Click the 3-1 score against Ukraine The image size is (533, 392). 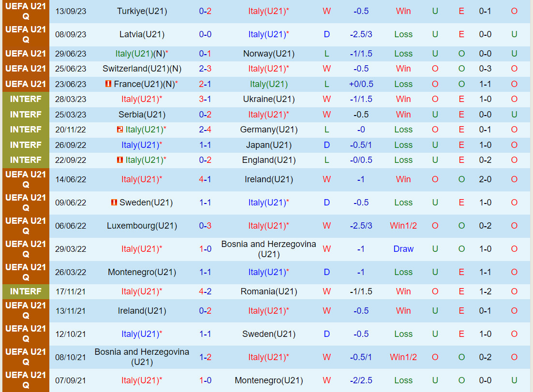[x=205, y=99]
